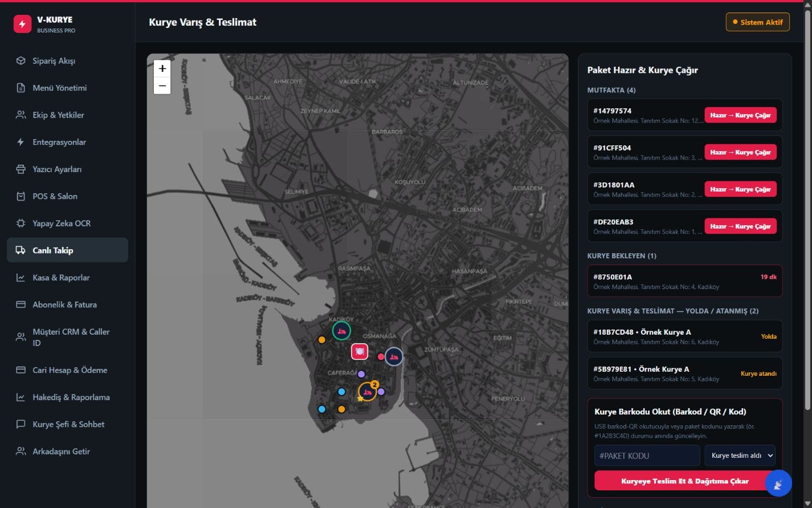Select waiting order #8750E01A
812x508 pixels.
pos(684,281)
